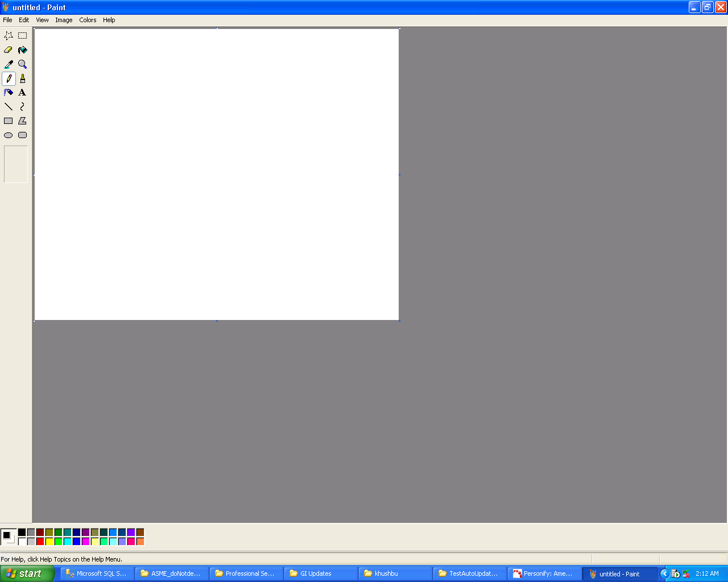Switch to the Brush tool
This screenshot has height=582, width=728.
coord(23,78)
